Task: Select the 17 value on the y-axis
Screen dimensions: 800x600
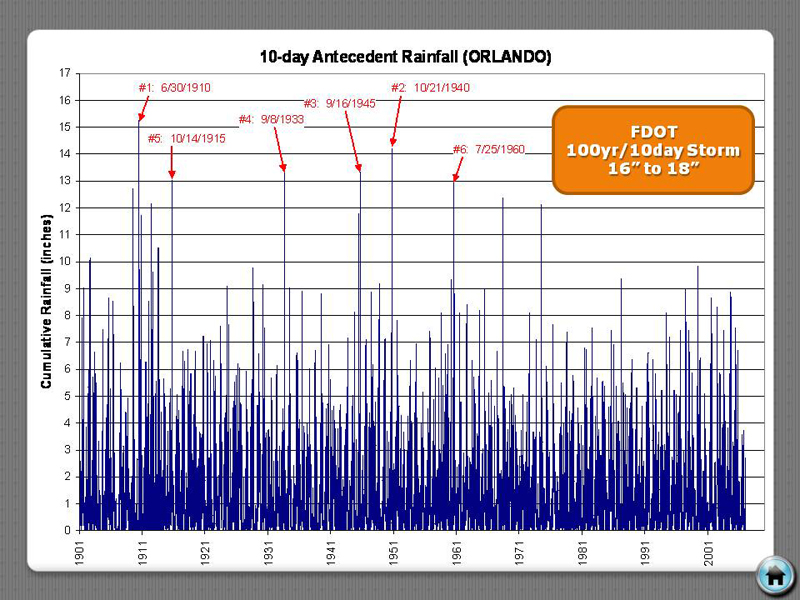Action: [x=65, y=73]
